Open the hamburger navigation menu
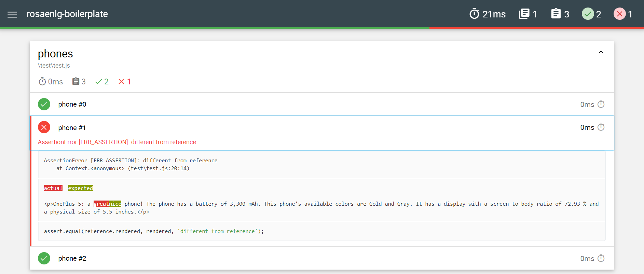The height and width of the screenshot is (274, 644). pos(12,14)
